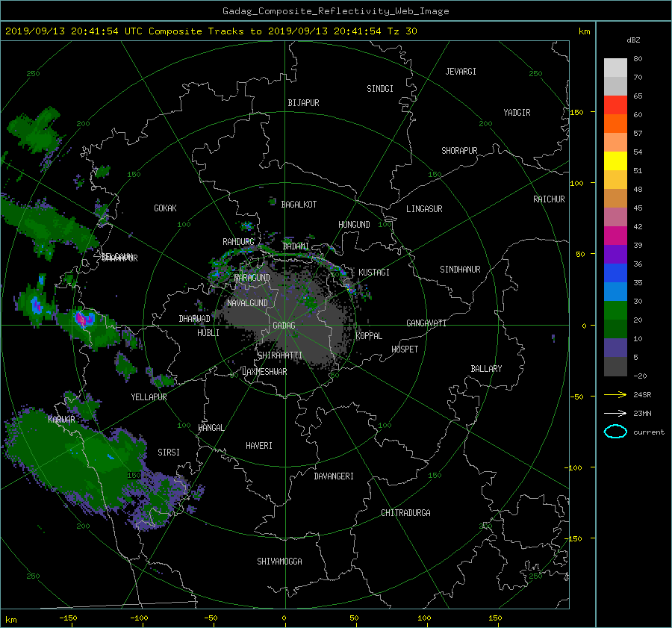672x628 pixels.
Task: Click the HANGAL label
Action: pos(211,428)
